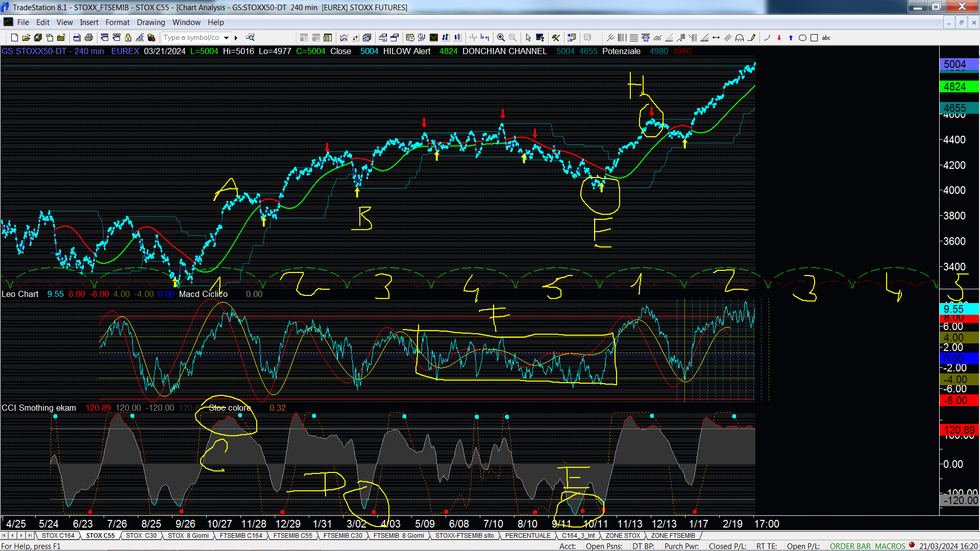Click the 5004 price label on axis
The width and height of the screenshot is (980, 551).
959,64
